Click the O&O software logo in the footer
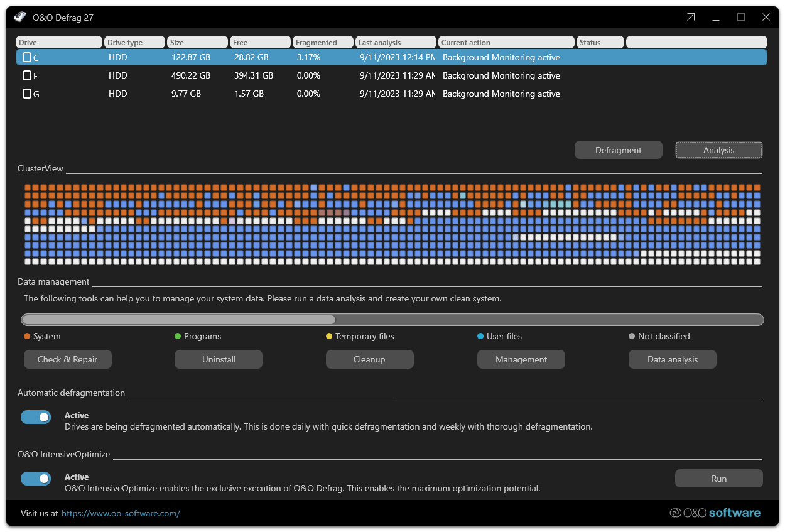 coord(715,513)
